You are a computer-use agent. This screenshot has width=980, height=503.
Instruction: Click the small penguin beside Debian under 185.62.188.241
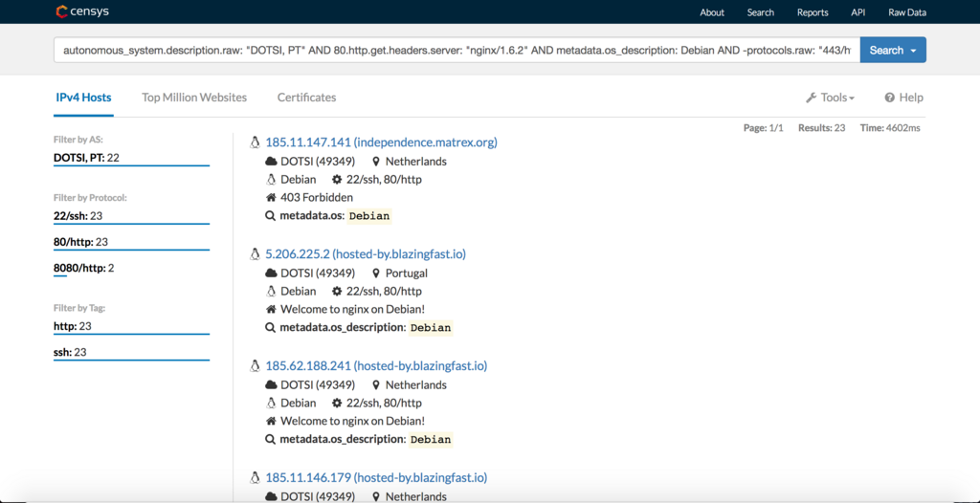point(271,404)
